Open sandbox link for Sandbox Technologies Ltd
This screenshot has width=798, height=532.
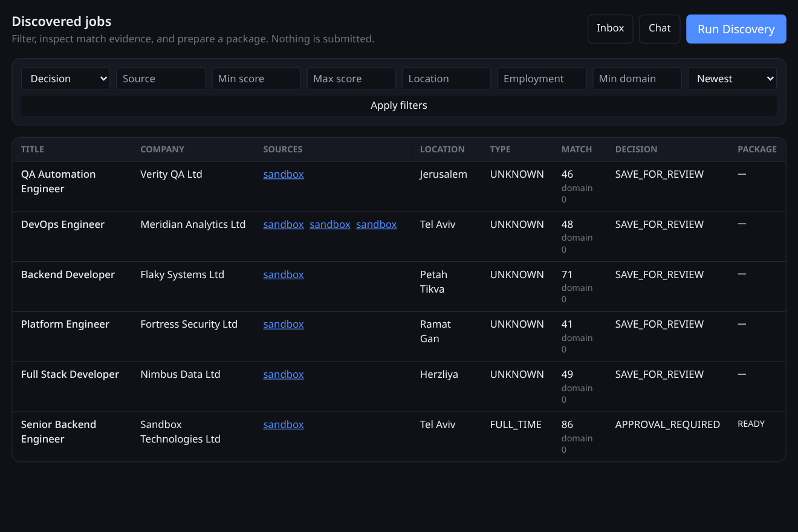[284, 424]
